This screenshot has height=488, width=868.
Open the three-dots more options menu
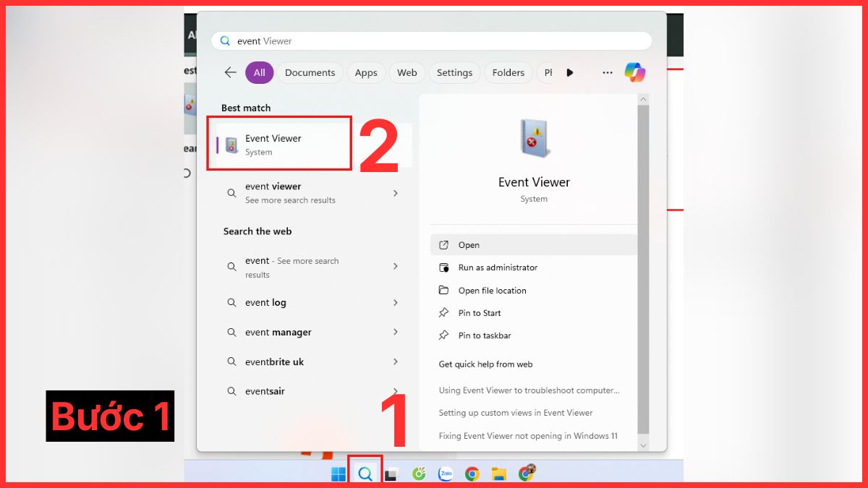608,72
